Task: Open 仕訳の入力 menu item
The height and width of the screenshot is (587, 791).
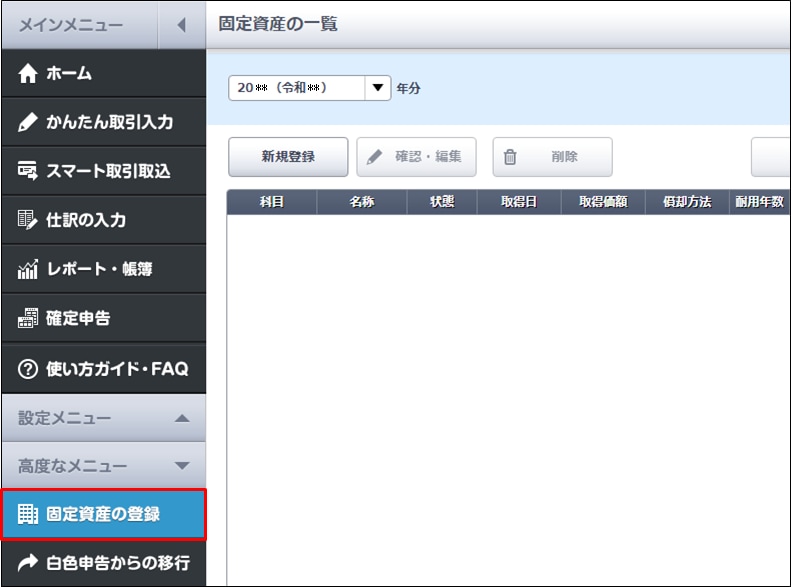Action: coord(103,220)
